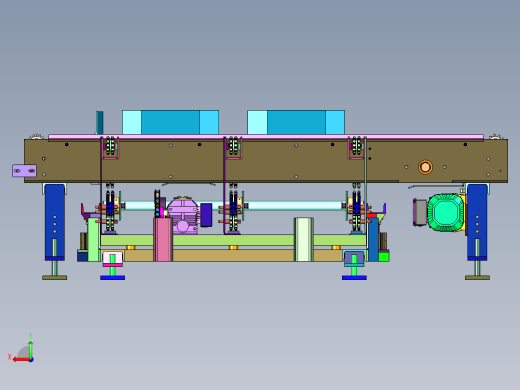Click the red X axis of the triad

click(x=21, y=360)
